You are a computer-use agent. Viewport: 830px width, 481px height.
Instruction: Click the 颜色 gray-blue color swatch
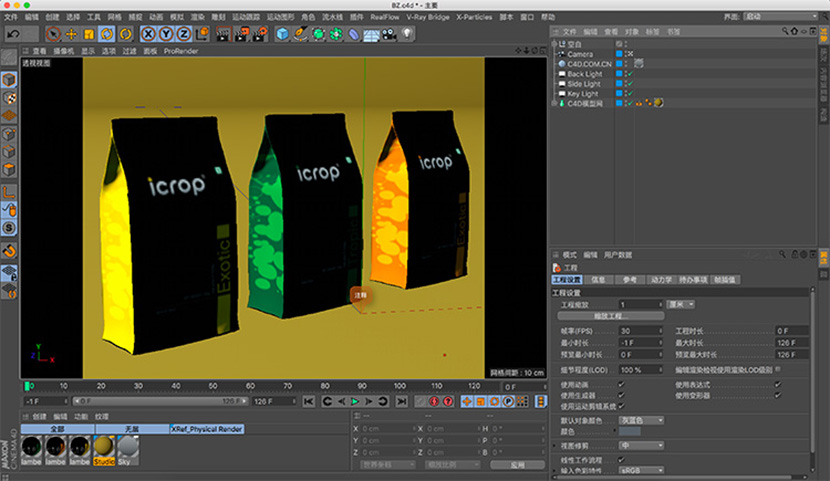(630, 432)
